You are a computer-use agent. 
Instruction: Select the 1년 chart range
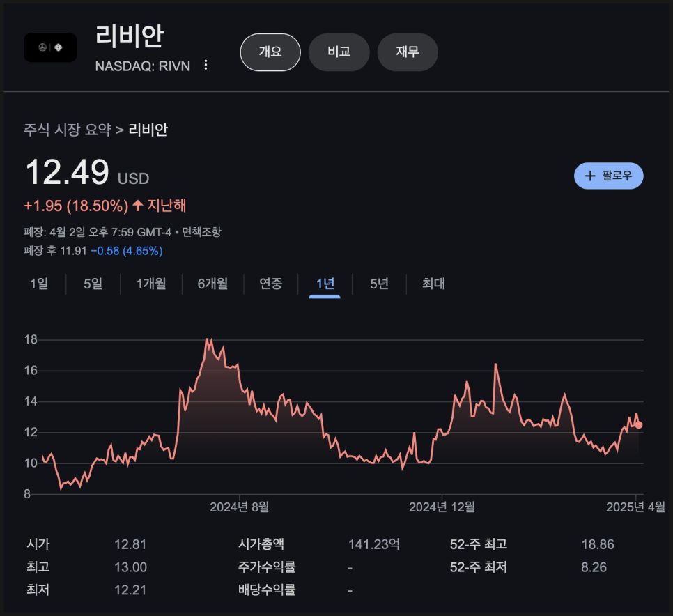[325, 284]
